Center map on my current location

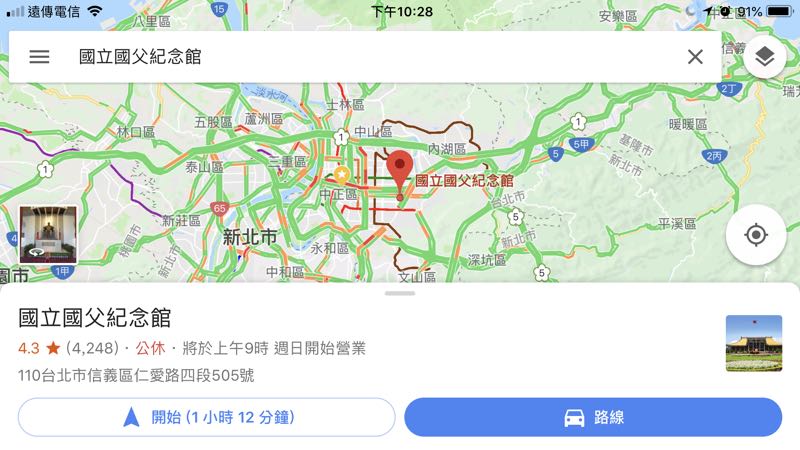756,235
